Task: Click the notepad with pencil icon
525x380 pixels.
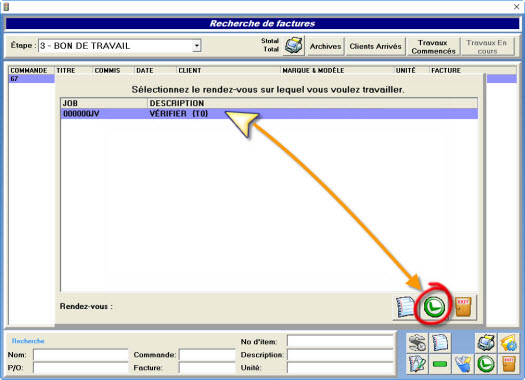Action: coord(417,364)
